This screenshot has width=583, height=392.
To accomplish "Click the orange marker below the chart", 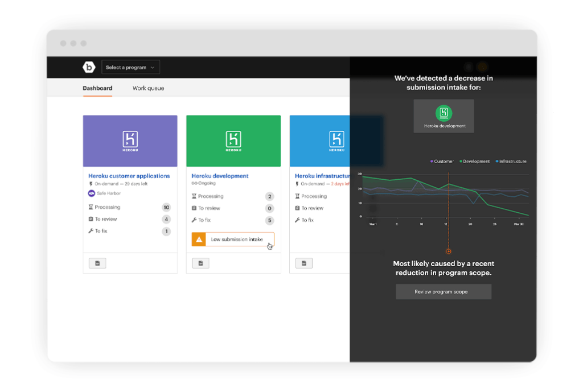I will click(448, 251).
